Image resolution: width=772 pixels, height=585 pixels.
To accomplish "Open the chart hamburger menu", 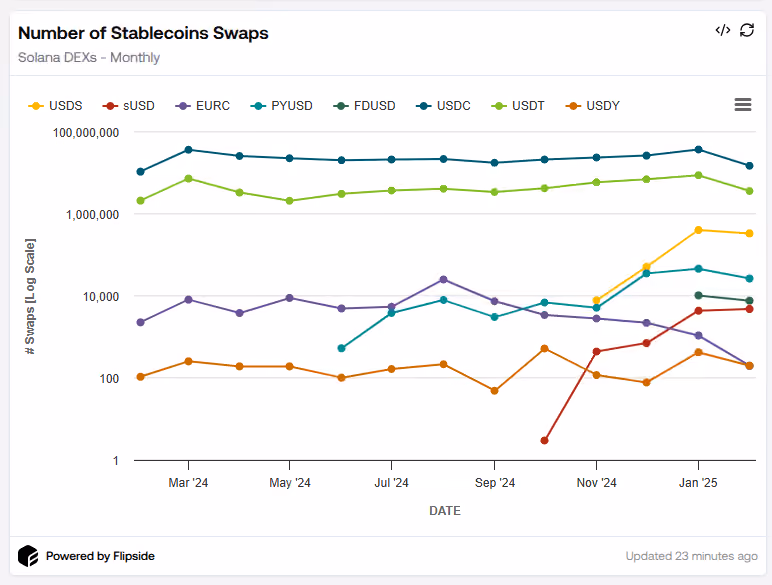I will click(x=743, y=104).
